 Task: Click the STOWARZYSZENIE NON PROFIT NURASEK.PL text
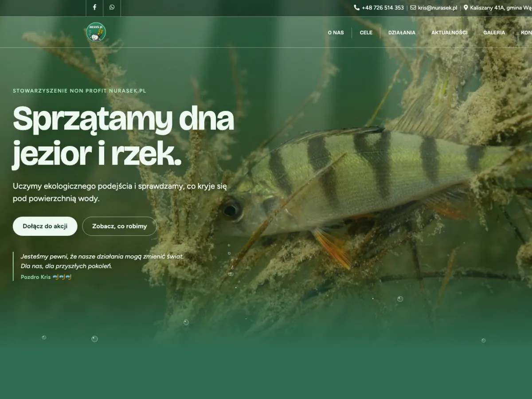point(79,91)
